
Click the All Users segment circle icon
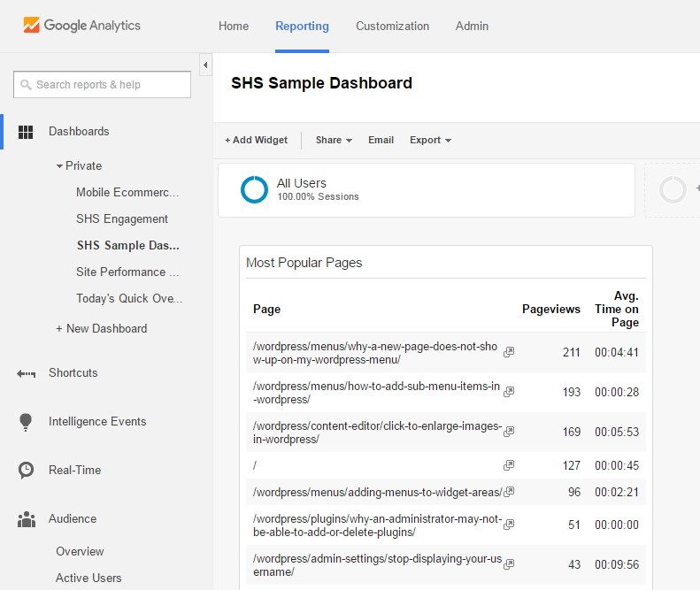254,189
